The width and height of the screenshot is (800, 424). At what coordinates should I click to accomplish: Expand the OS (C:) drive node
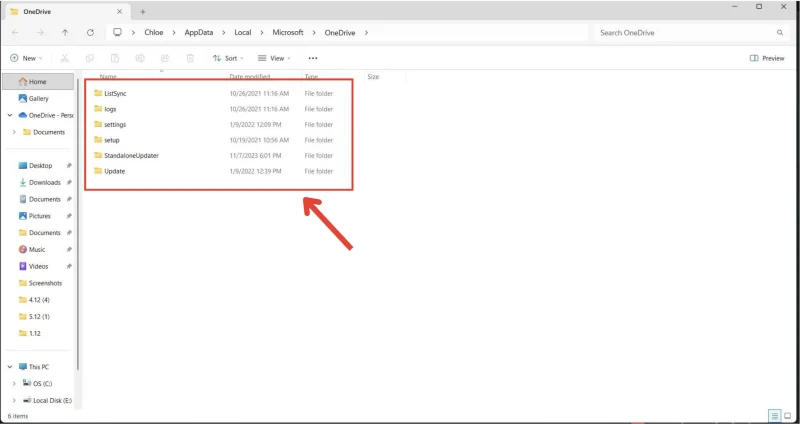14,384
